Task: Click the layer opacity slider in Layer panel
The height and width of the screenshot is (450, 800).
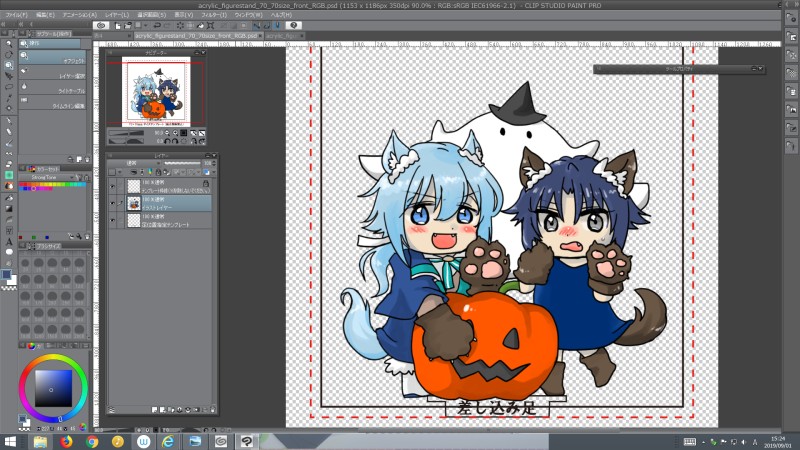Action: click(182, 163)
